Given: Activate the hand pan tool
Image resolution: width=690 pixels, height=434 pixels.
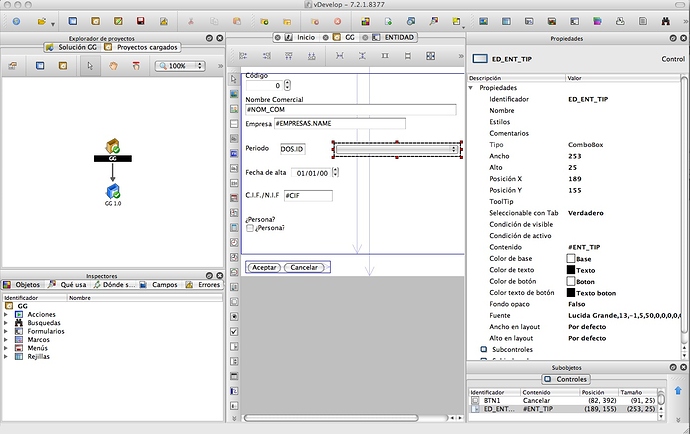Looking at the screenshot, I should (114, 65).
